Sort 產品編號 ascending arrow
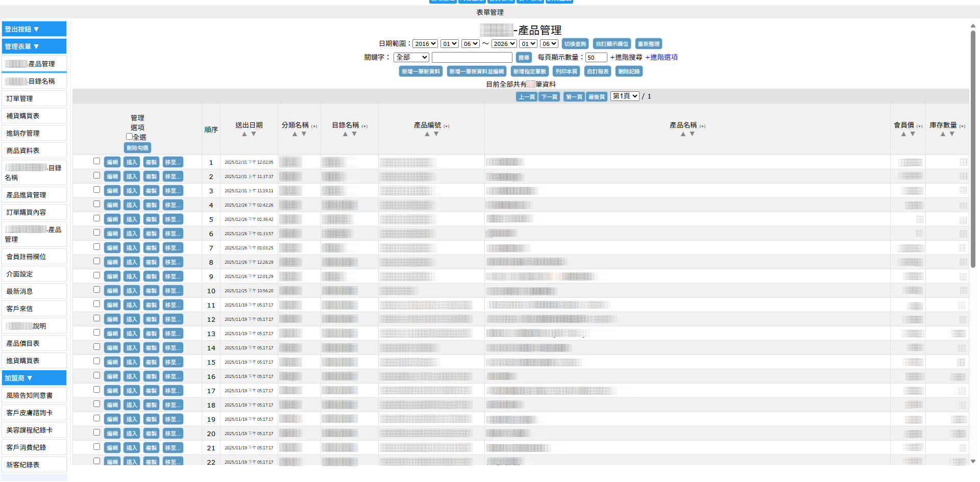980x482 pixels. pyautogui.click(x=427, y=134)
